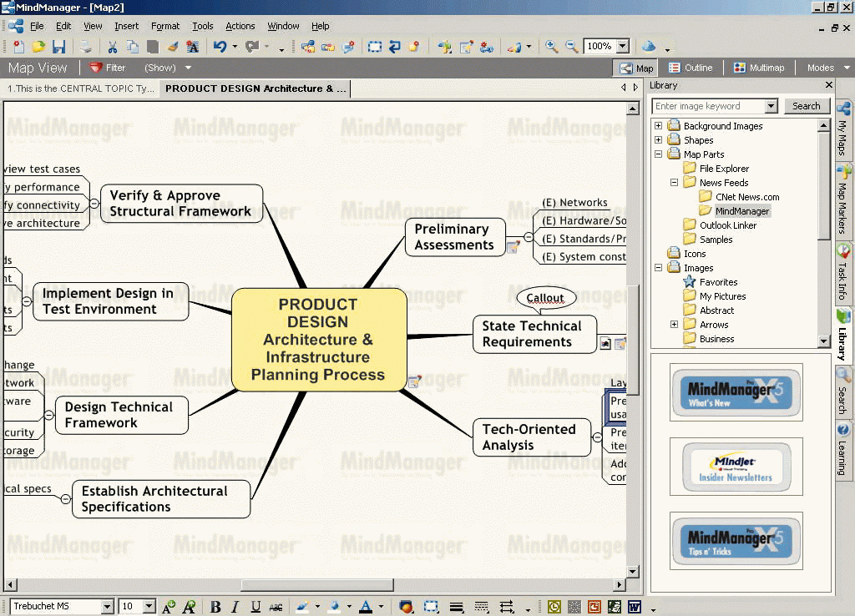
Task: Click the library Search button
Action: [806, 106]
